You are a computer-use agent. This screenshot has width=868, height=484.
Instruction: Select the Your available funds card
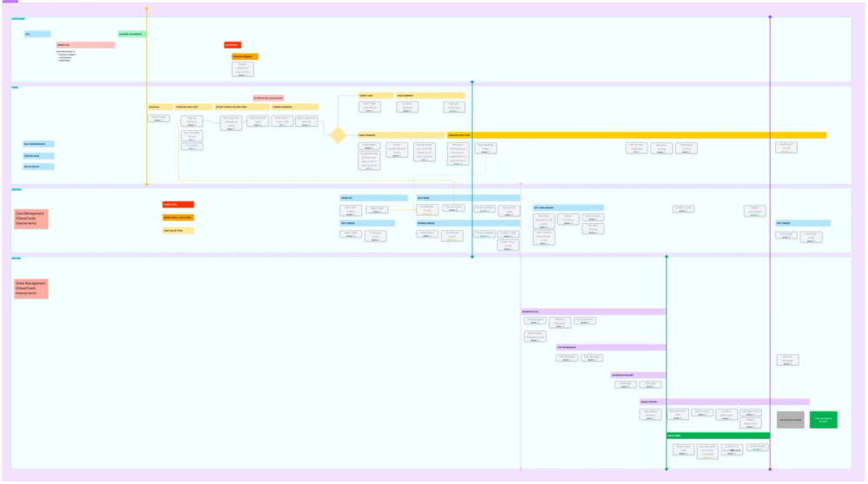(x=192, y=135)
